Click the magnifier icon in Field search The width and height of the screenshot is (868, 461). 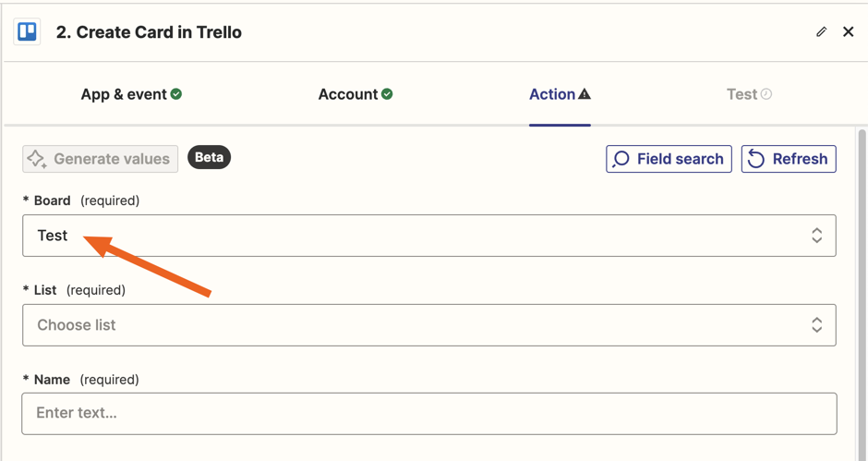(x=621, y=159)
